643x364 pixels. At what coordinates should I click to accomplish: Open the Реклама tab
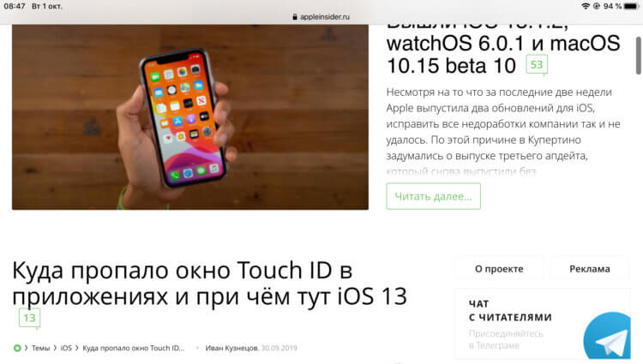coord(589,269)
